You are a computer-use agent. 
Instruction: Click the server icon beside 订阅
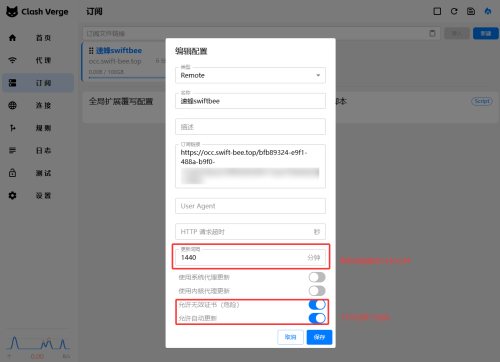pyautogui.click(x=12, y=83)
